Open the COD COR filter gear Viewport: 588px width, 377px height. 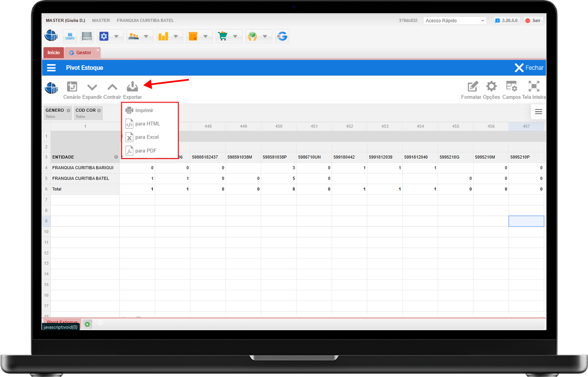[x=99, y=111]
